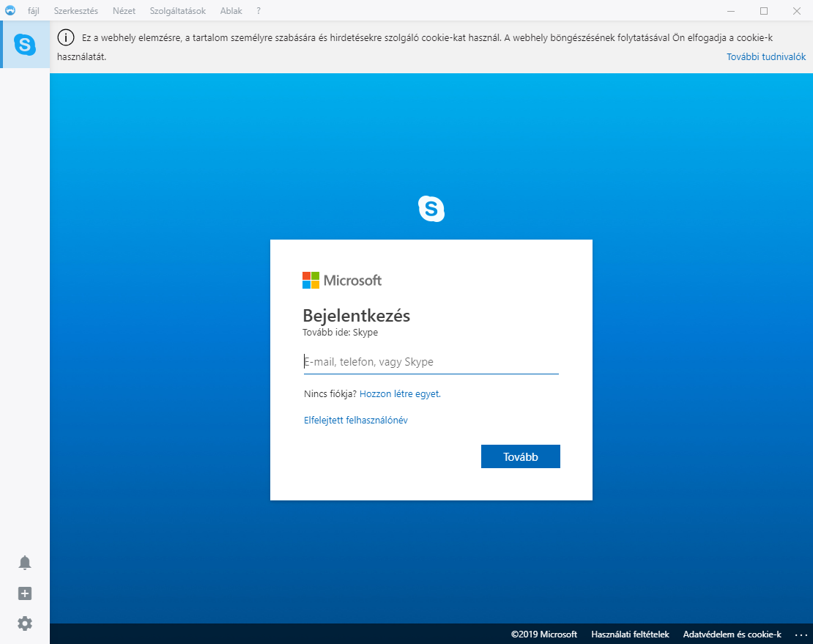This screenshot has width=813, height=644.
Task: Click the További tudnivalók link
Action: tap(766, 57)
